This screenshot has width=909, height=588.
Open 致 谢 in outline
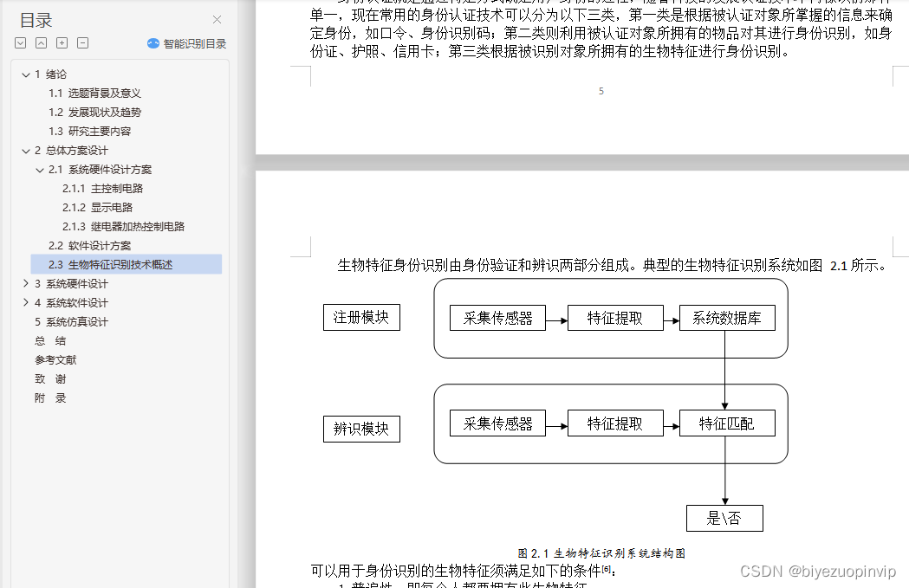pos(50,379)
